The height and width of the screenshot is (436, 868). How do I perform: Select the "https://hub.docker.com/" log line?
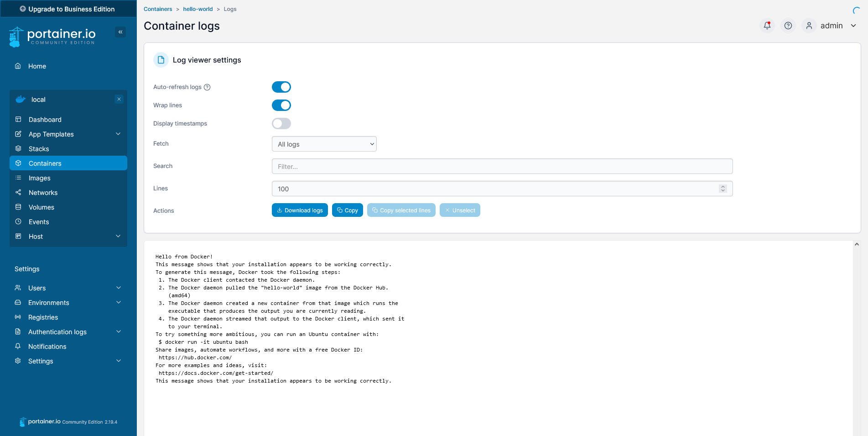tap(195, 357)
